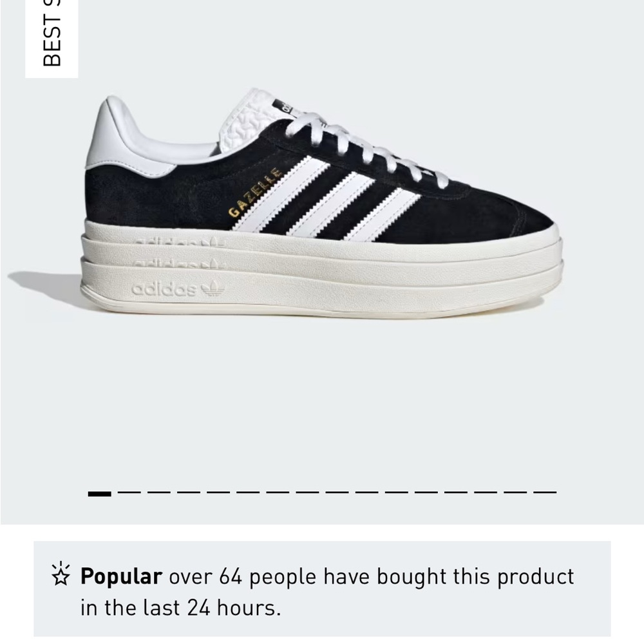The width and height of the screenshot is (644, 644).
Task: Use the carousel progress indicator strip
Action: pos(322,493)
